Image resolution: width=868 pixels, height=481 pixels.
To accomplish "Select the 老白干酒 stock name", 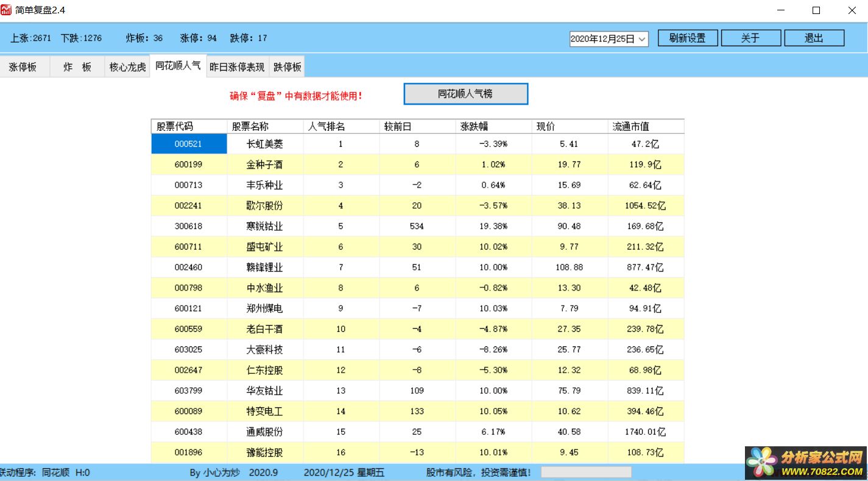I will pyautogui.click(x=265, y=329).
